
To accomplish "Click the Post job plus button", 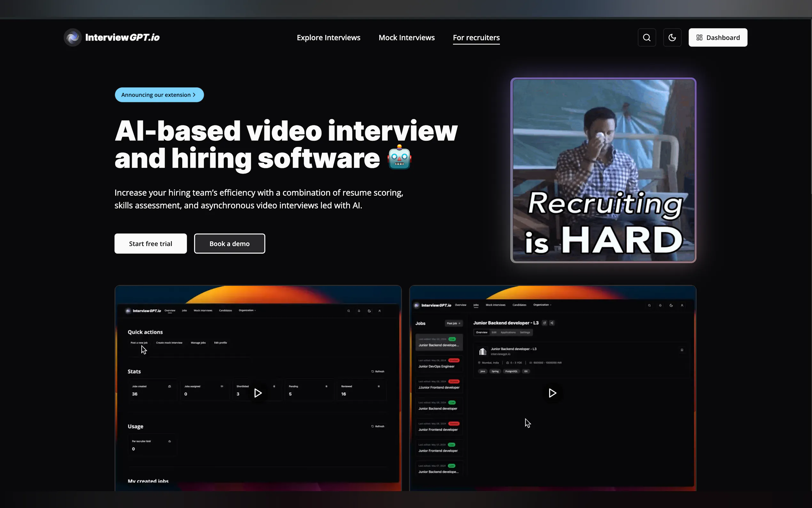I will click(x=454, y=323).
